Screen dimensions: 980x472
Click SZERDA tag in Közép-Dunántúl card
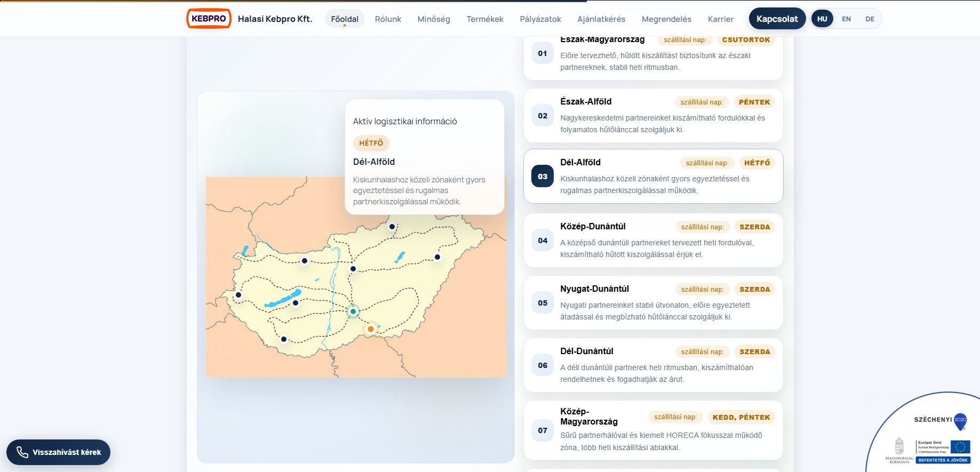(x=755, y=227)
